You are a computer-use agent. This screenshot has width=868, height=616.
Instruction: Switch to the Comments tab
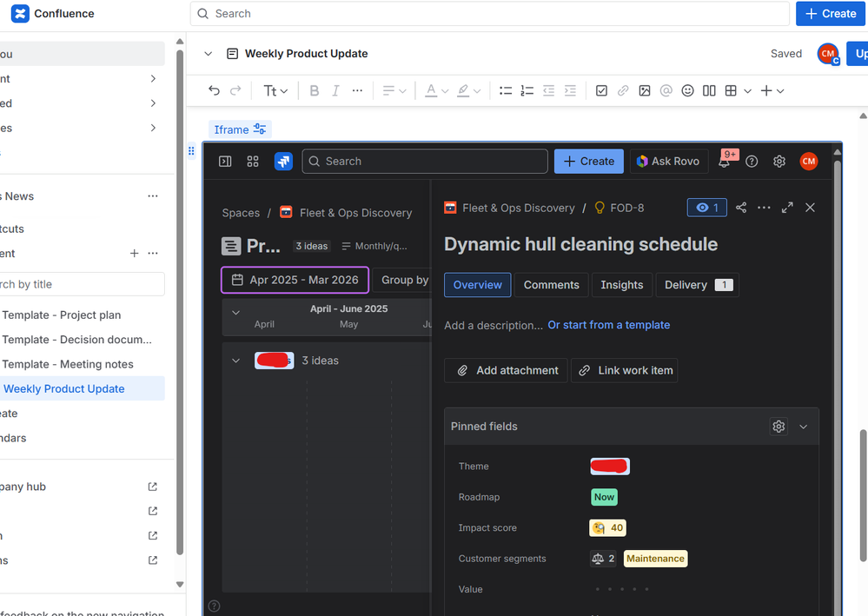(x=553, y=284)
